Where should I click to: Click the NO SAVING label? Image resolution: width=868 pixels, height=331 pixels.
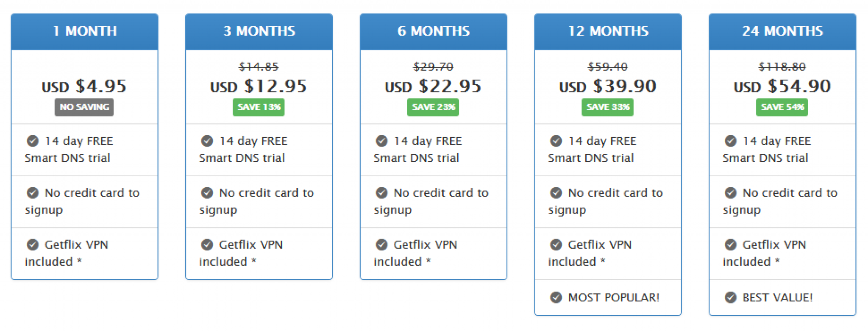pos(84,107)
